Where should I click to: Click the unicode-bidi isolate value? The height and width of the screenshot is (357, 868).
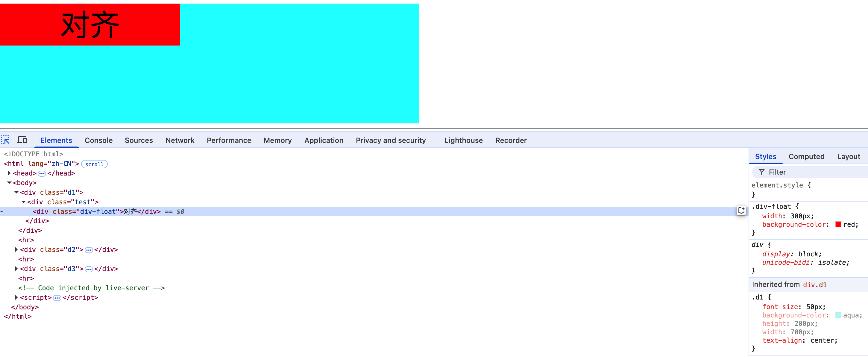(832, 263)
